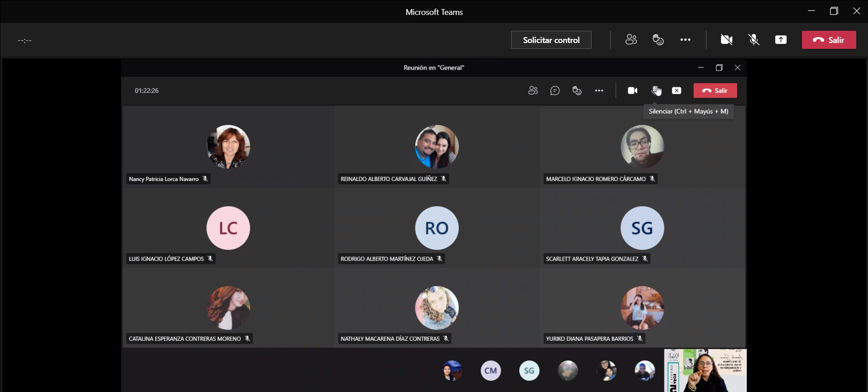The width and height of the screenshot is (868, 392).
Task: Show participants in shared Reunión window
Action: pyautogui.click(x=533, y=91)
